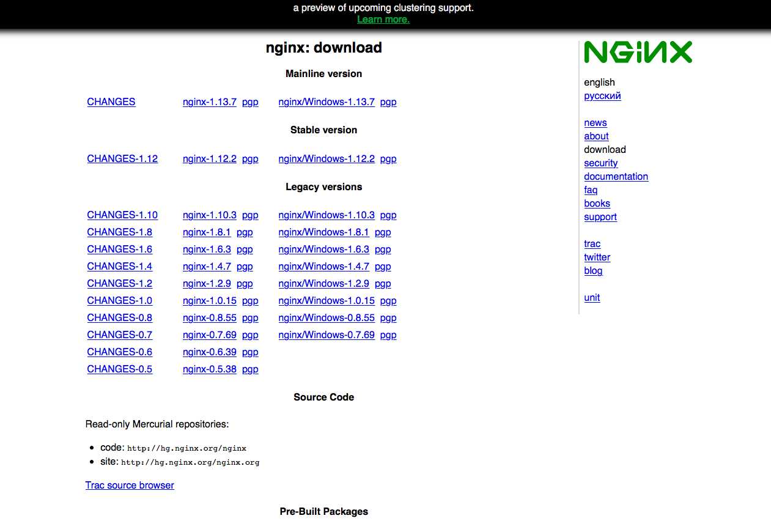This screenshot has height=532, width=771.
Task: Open pgp signature for nginx-1.4.7
Action: coord(245,267)
